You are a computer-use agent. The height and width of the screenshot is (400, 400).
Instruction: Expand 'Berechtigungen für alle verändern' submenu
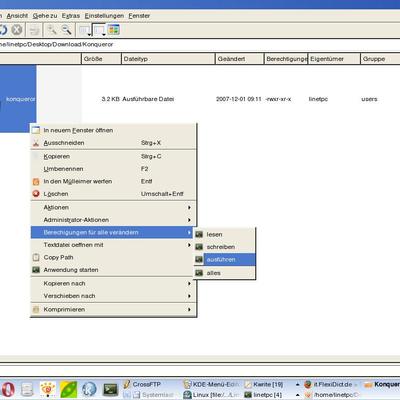[x=113, y=232]
